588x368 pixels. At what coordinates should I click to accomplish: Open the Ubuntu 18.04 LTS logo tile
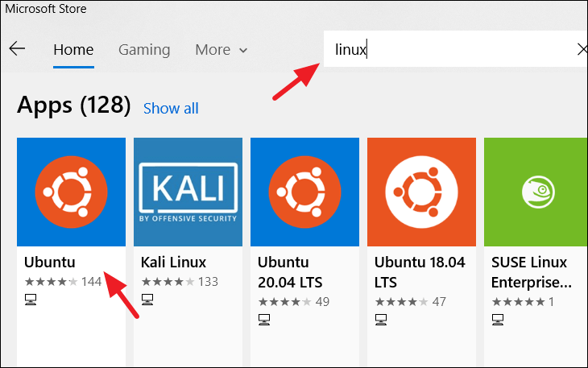click(421, 192)
